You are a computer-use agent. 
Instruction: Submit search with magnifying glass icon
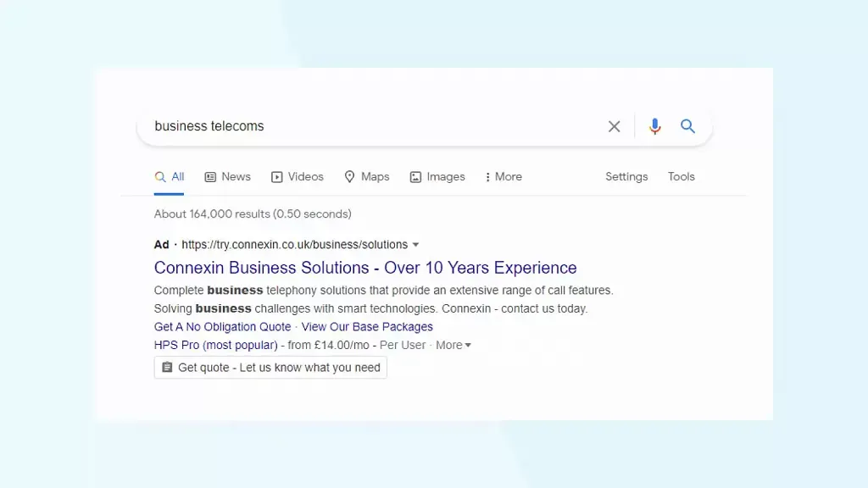coord(687,126)
